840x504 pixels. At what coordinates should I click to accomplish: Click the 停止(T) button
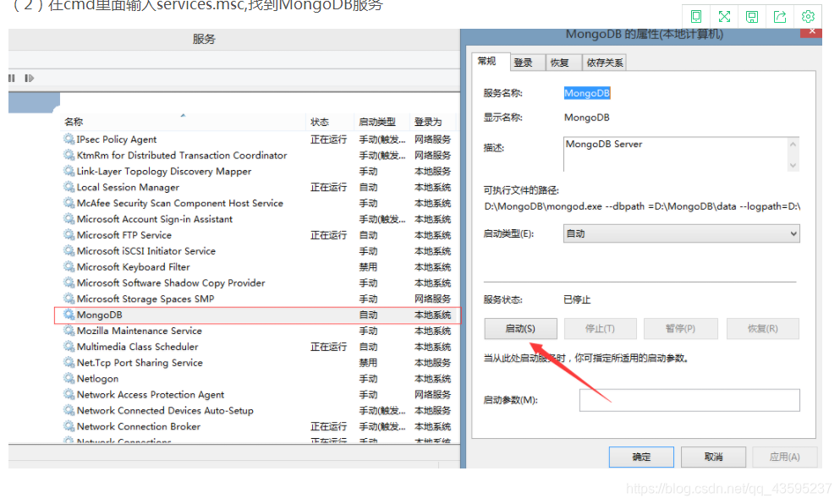pos(601,328)
